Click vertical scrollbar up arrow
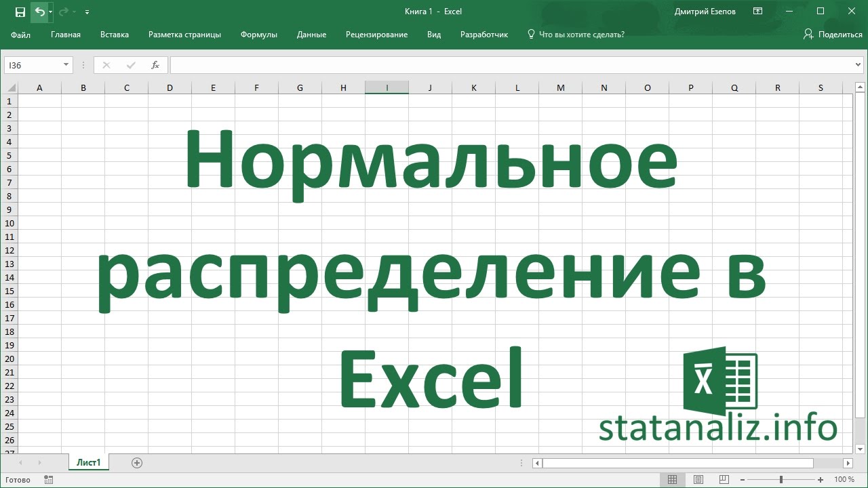The height and width of the screenshot is (488, 868). coord(859,88)
